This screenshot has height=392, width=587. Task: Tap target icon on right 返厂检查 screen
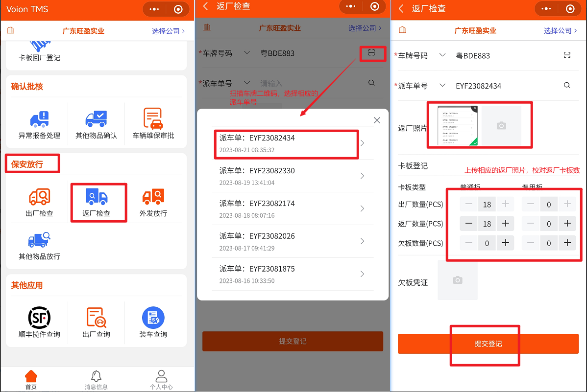pyautogui.click(x=570, y=9)
